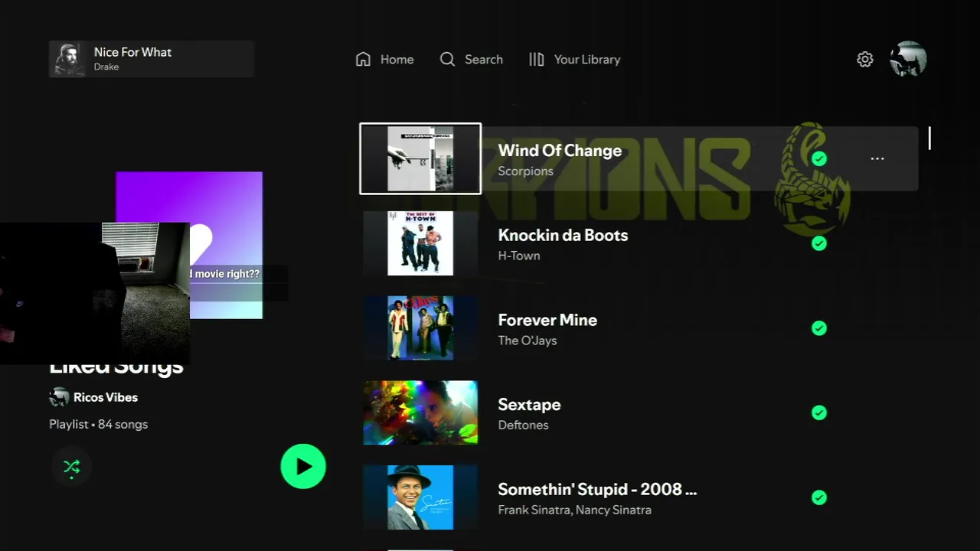
Task: Click the overlaid video picture-in-picture window
Action: click(95, 294)
